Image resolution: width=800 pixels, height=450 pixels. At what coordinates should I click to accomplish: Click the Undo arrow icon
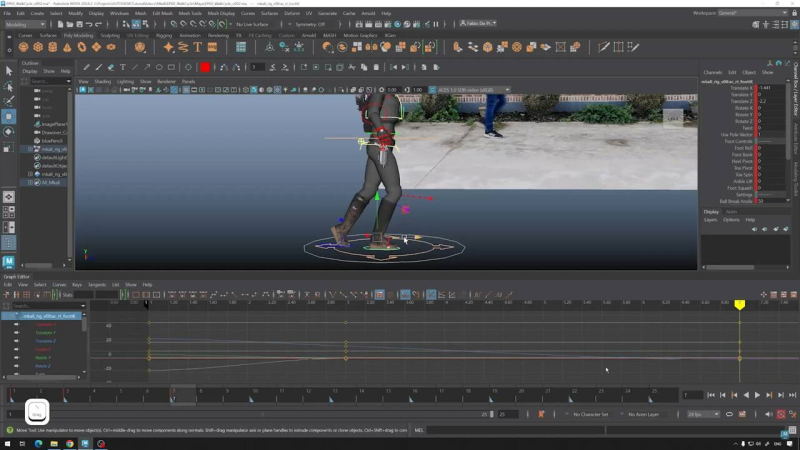point(89,24)
